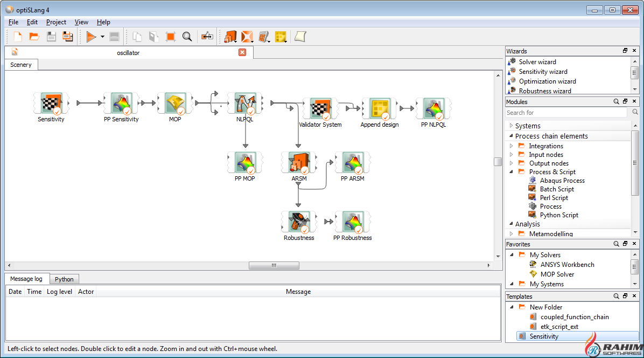This screenshot has height=358, width=644.
Task: Expand the Integrations folder
Action: (511, 146)
